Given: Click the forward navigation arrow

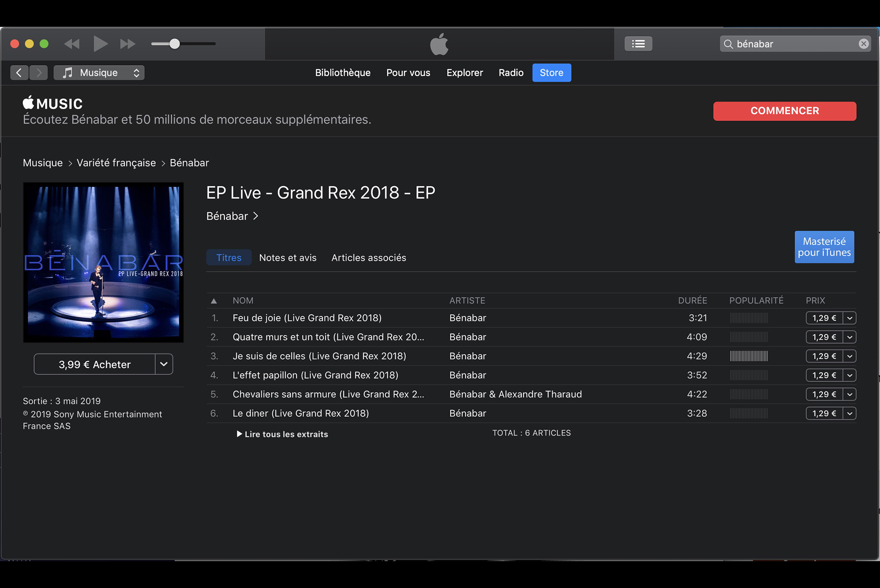Looking at the screenshot, I should (x=39, y=73).
